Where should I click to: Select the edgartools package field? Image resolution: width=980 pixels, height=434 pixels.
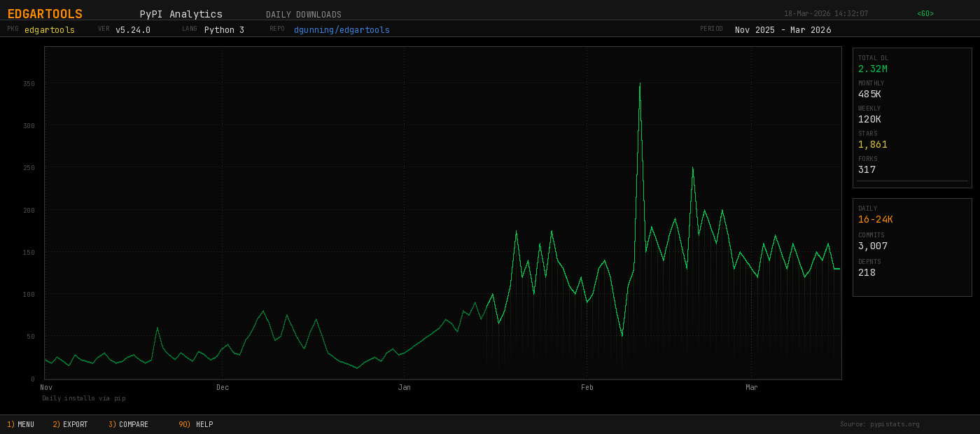pos(50,30)
